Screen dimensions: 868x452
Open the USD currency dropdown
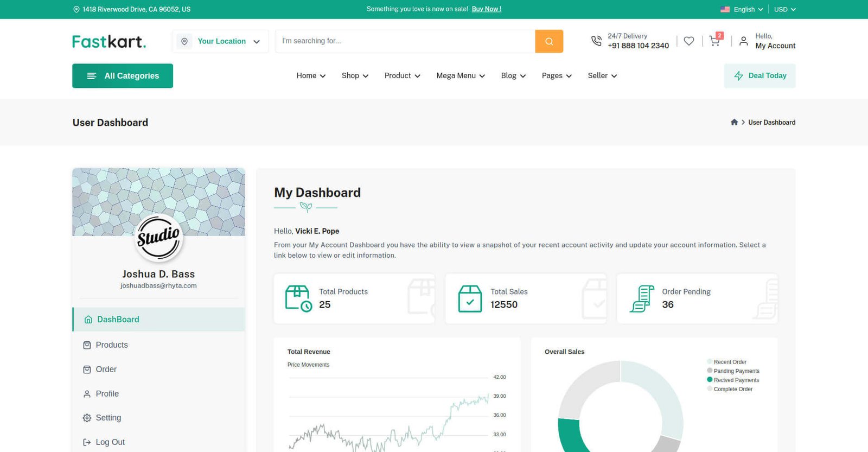tap(784, 9)
